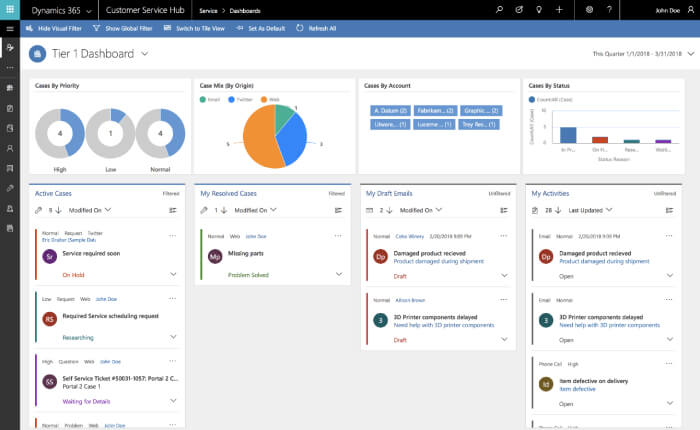This screenshot has width=700, height=430.
Task: Open list options icon in Active Cases
Action: pyautogui.click(x=173, y=210)
